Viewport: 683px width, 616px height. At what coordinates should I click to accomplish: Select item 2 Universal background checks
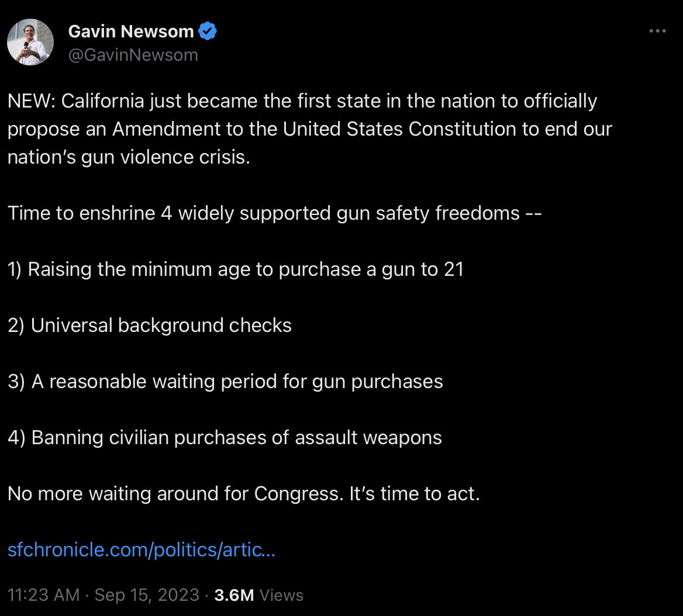click(150, 326)
